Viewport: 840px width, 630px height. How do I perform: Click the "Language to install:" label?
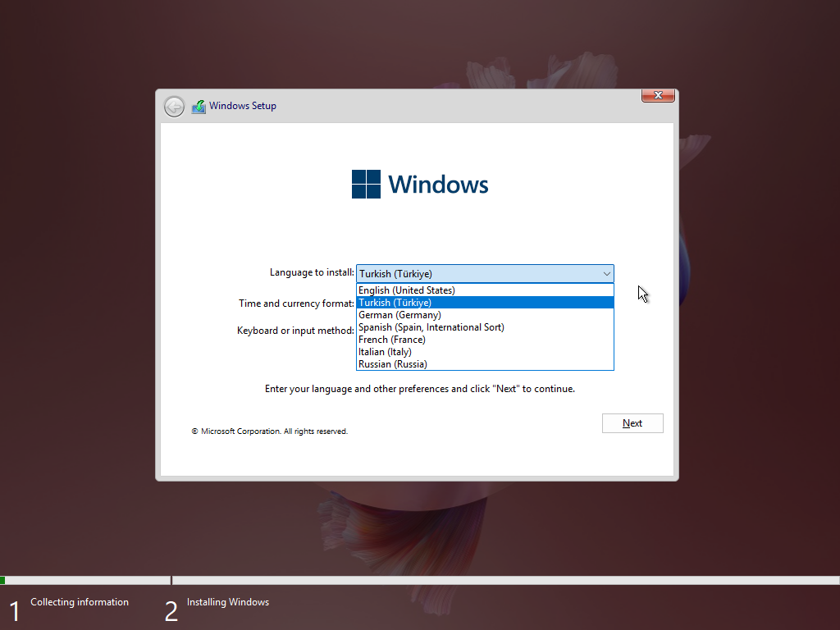[x=312, y=272]
